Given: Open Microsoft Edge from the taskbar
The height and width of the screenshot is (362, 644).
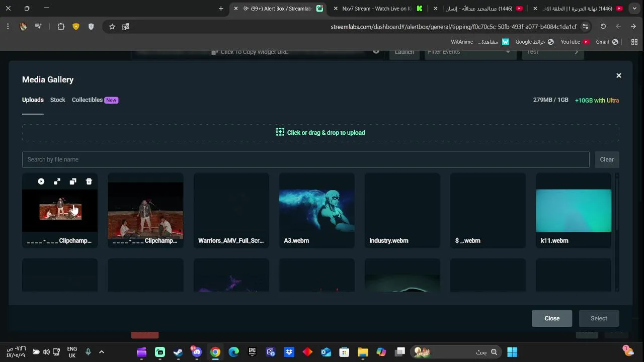Looking at the screenshot, I should [x=233, y=352].
